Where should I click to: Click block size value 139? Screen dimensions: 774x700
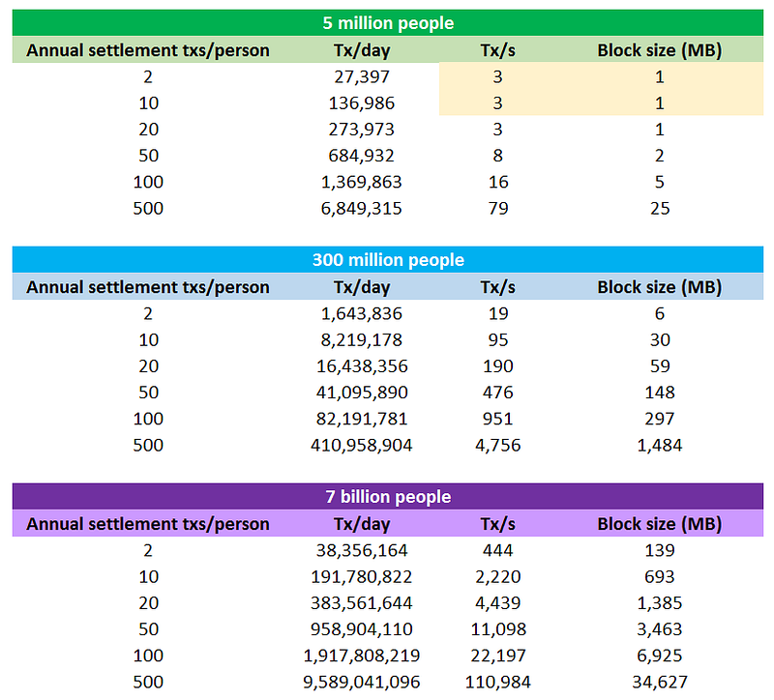click(x=660, y=550)
